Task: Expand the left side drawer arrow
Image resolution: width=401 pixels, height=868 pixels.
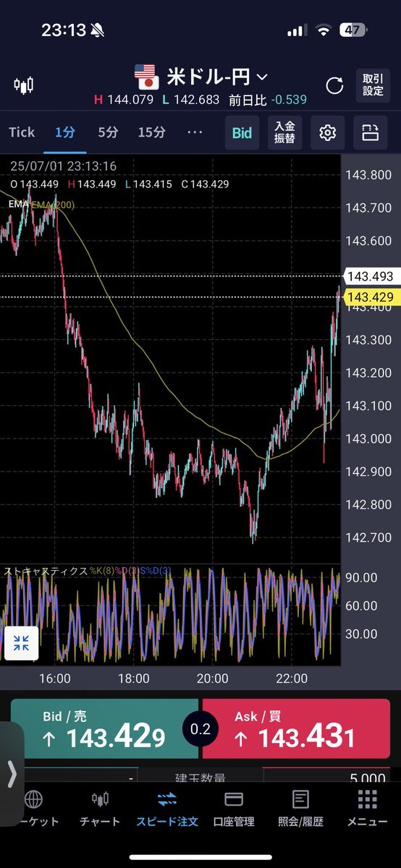Action: tap(12, 774)
